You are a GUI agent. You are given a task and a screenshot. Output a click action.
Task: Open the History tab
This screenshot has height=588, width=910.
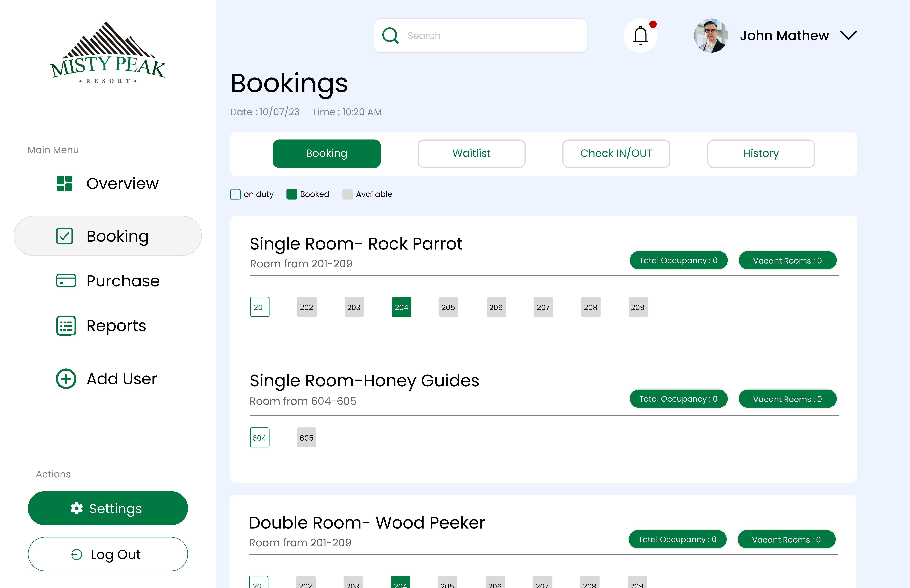(761, 153)
